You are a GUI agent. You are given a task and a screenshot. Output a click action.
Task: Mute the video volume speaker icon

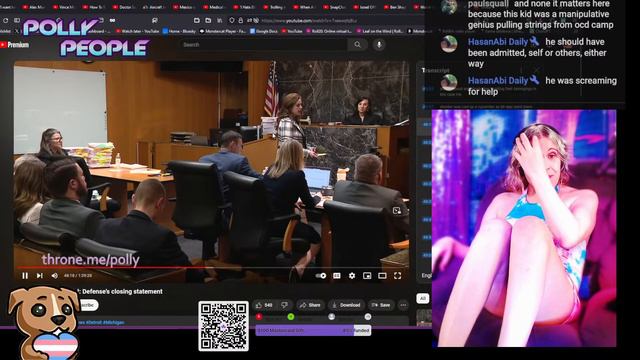54,276
